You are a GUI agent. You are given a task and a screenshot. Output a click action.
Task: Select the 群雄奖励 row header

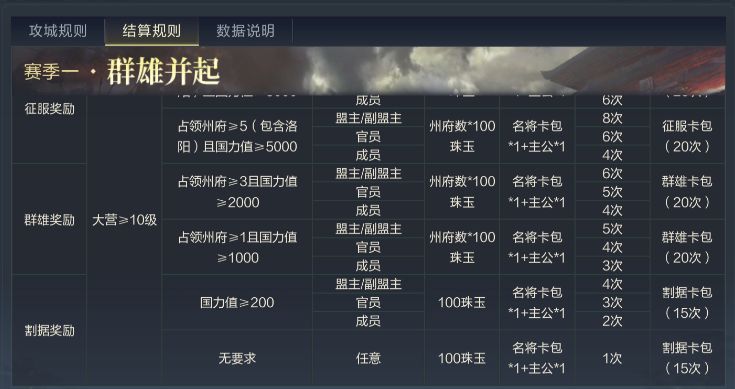pos(49,219)
